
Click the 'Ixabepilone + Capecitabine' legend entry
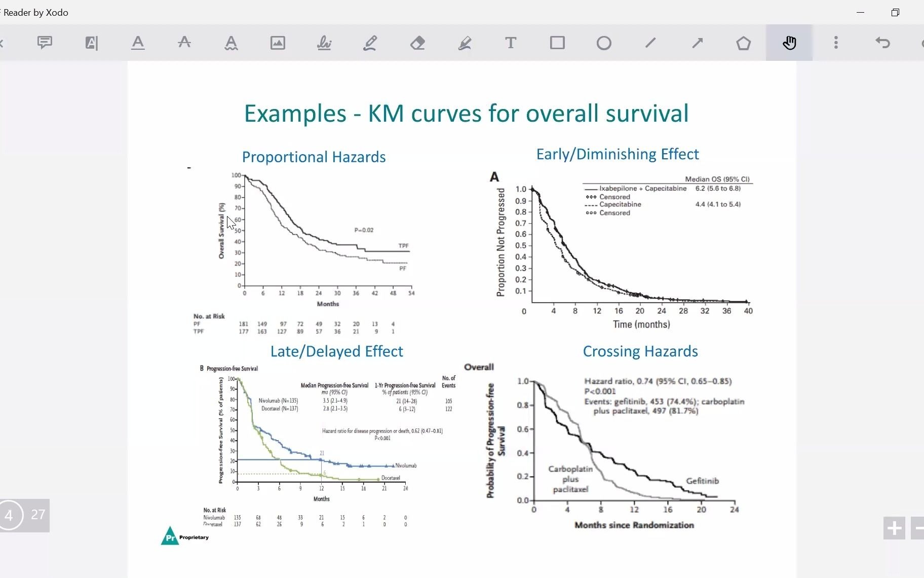click(643, 188)
